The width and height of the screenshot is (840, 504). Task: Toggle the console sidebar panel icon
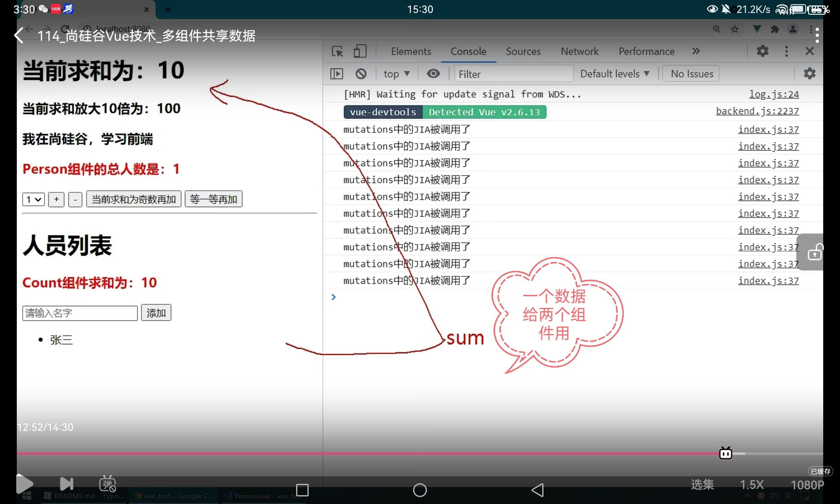[x=336, y=74]
